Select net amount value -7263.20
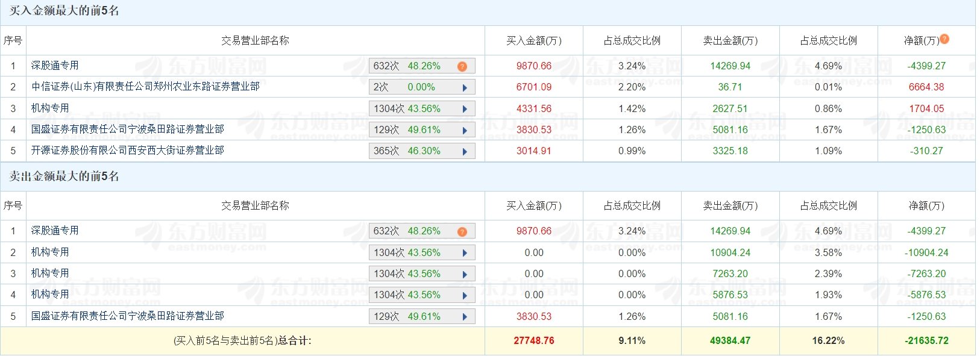Screen dimensions: 980x356 point(926,274)
